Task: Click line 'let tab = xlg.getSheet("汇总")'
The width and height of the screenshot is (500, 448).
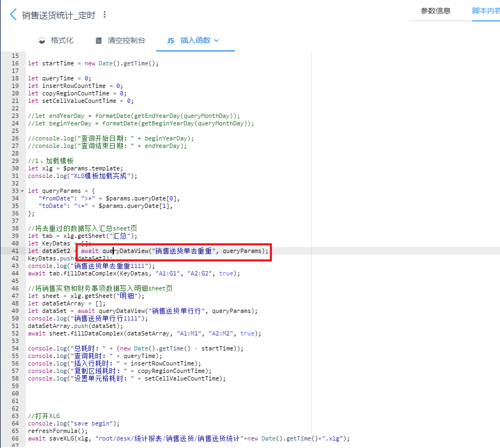Action: 83,236
